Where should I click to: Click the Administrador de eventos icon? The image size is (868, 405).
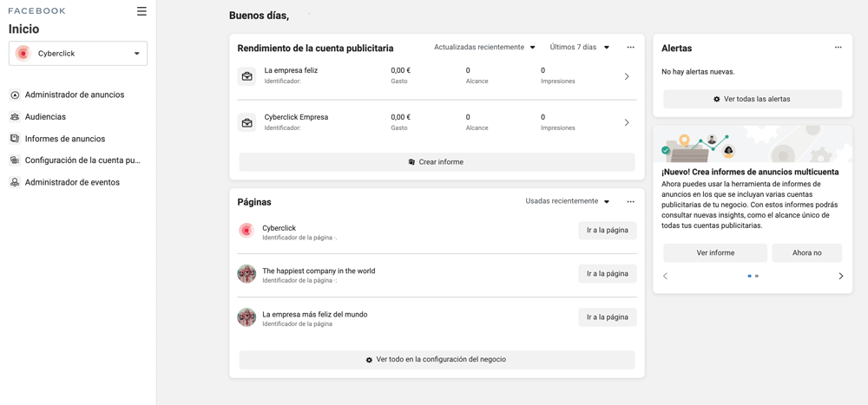coord(15,182)
